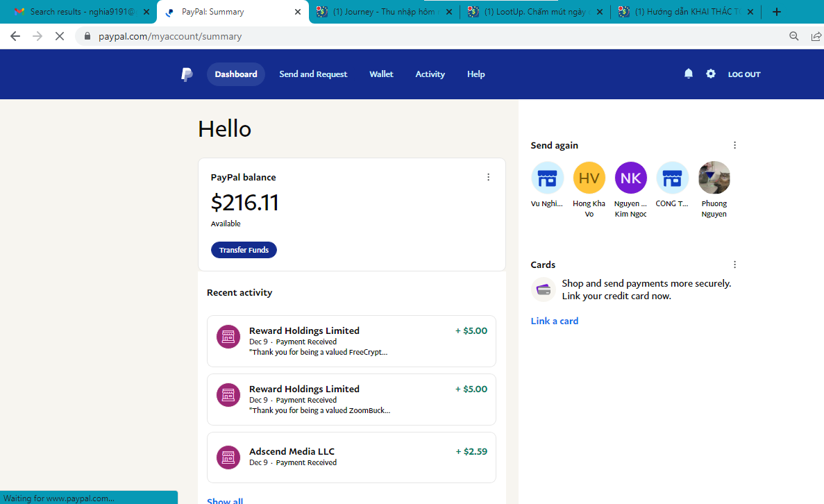Select Phuong Nguyen profile photo
This screenshot has width=824, height=504.
point(714,178)
